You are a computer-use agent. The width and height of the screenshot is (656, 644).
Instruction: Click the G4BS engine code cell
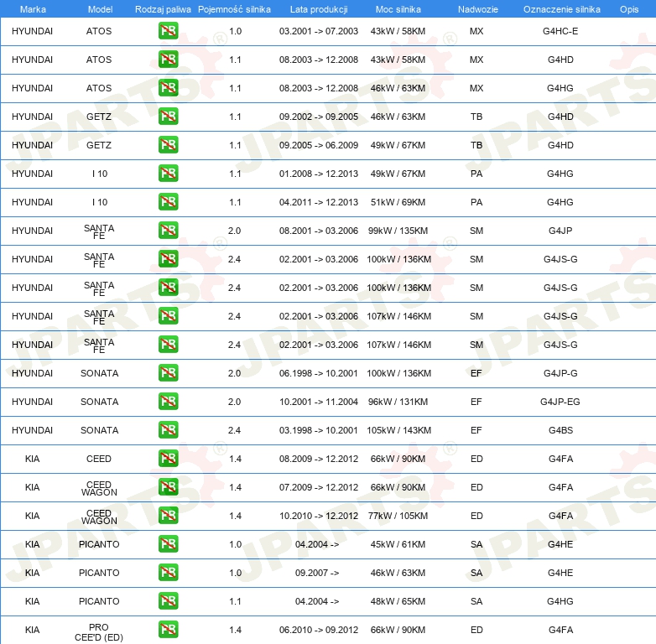pyautogui.click(x=560, y=430)
